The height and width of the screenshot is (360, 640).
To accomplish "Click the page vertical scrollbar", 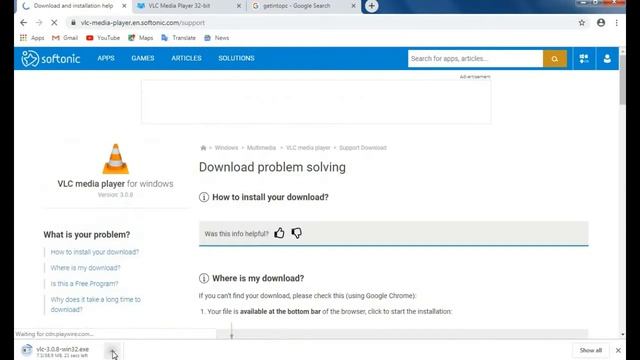I will point(622,80).
